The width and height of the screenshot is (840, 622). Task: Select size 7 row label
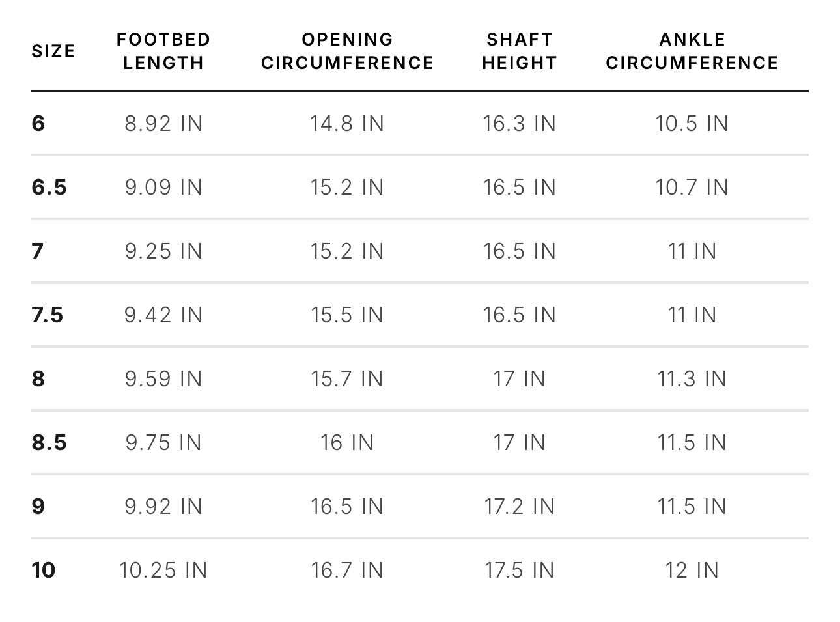(38, 251)
